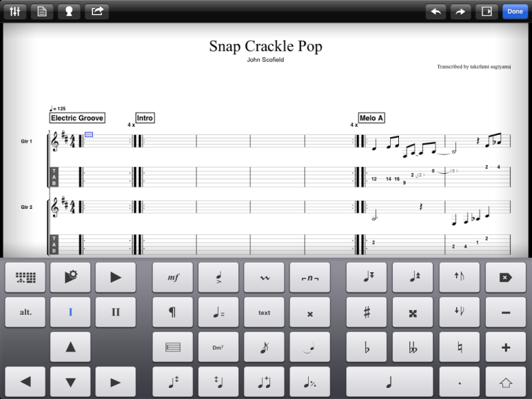Tap the blue cursor in first measure

pyautogui.click(x=89, y=134)
